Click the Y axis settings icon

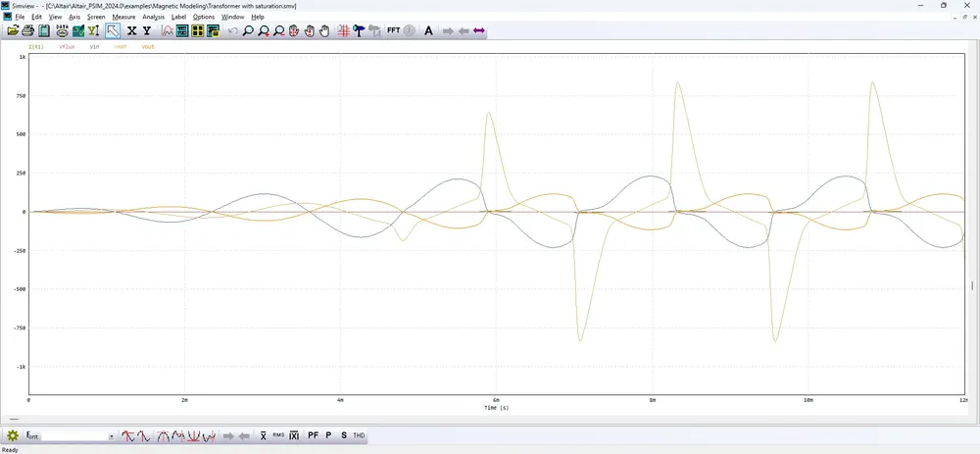(147, 30)
